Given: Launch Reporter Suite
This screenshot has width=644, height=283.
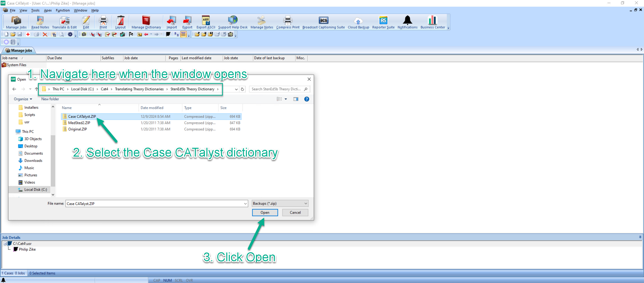Looking at the screenshot, I should [x=383, y=22].
